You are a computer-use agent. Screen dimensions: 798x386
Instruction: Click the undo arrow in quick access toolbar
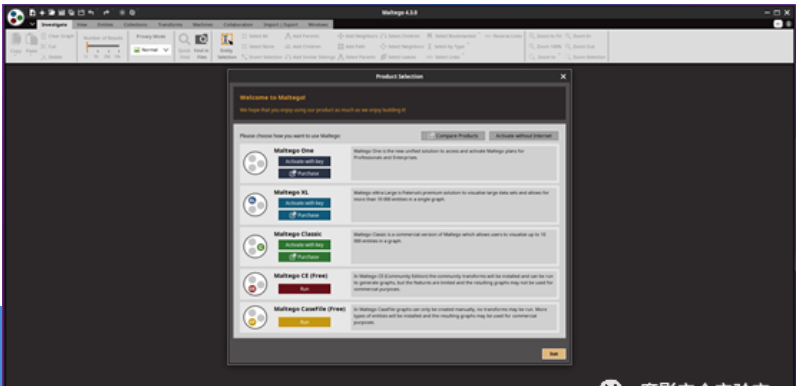91,12
